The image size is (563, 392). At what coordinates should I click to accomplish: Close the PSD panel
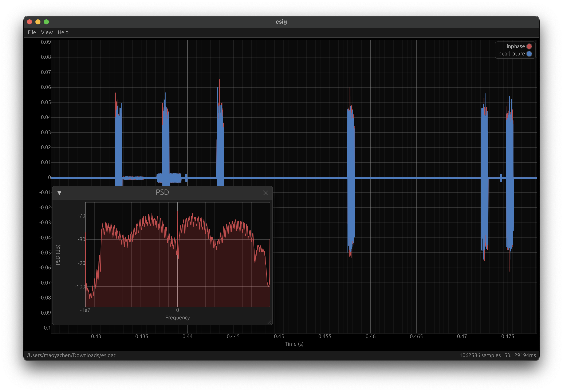click(265, 193)
